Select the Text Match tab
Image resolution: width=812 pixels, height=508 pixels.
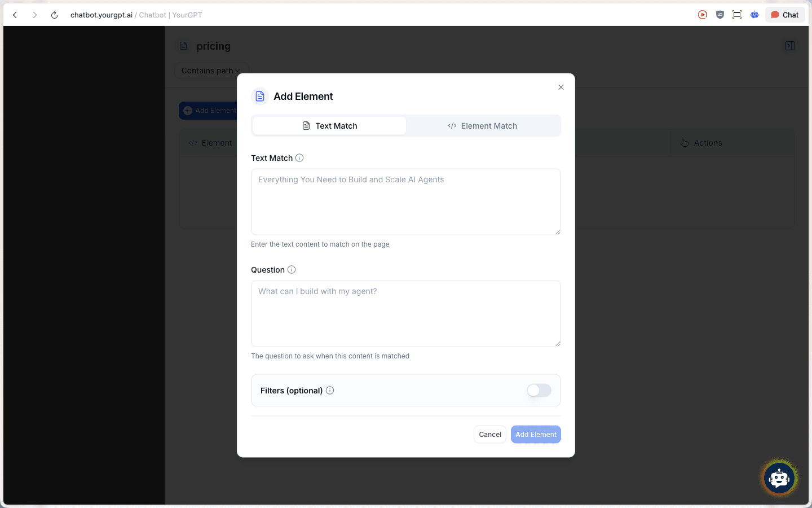(x=329, y=125)
